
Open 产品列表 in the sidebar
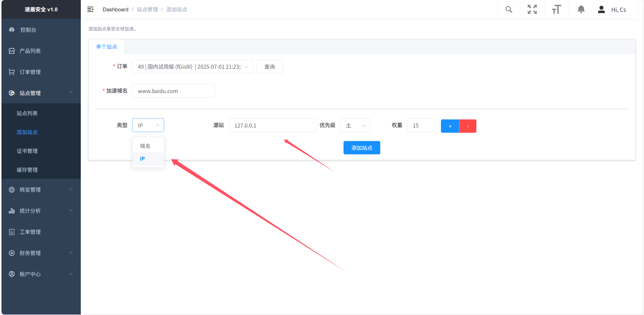pos(30,51)
